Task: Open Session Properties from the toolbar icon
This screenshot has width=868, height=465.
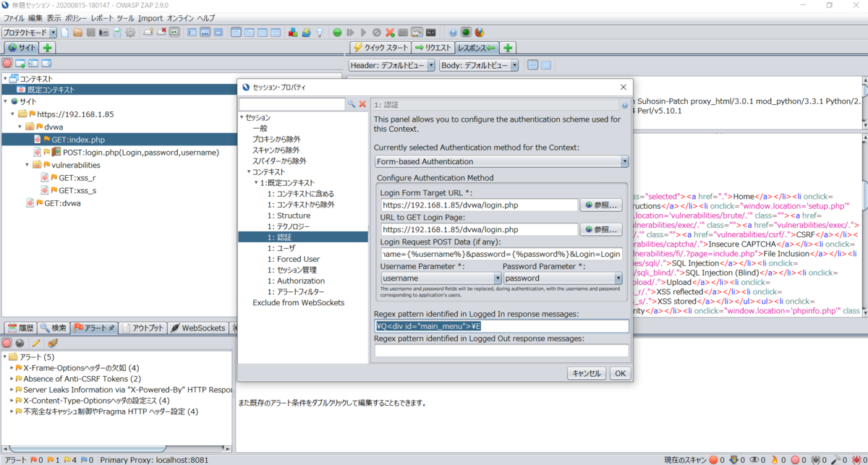Action: point(117,33)
